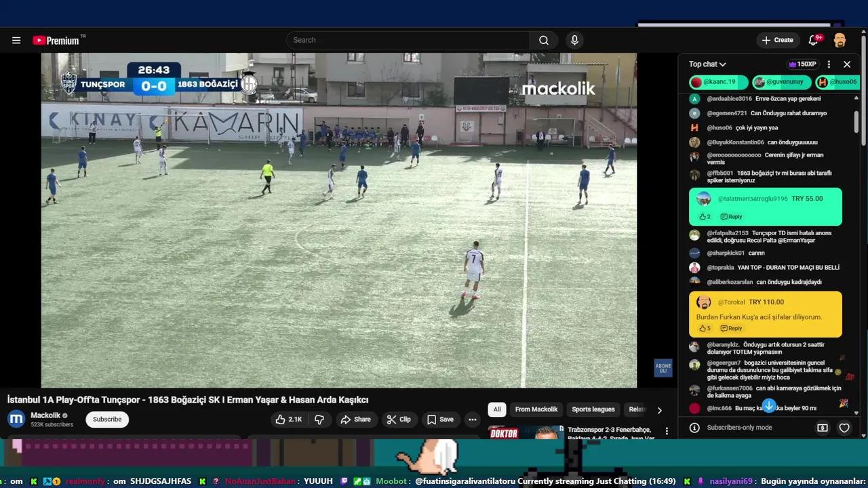Click the search magnifier button

(x=543, y=40)
